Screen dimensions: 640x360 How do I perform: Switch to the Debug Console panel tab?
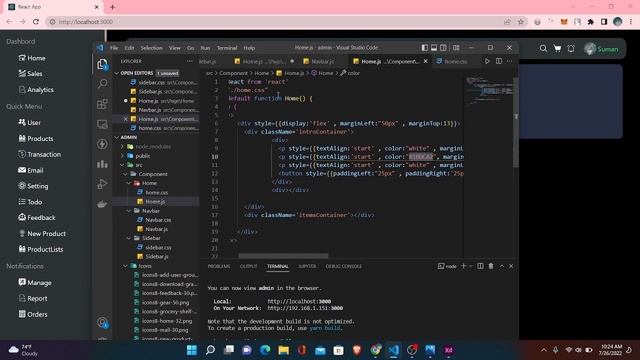click(x=343, y=266)
